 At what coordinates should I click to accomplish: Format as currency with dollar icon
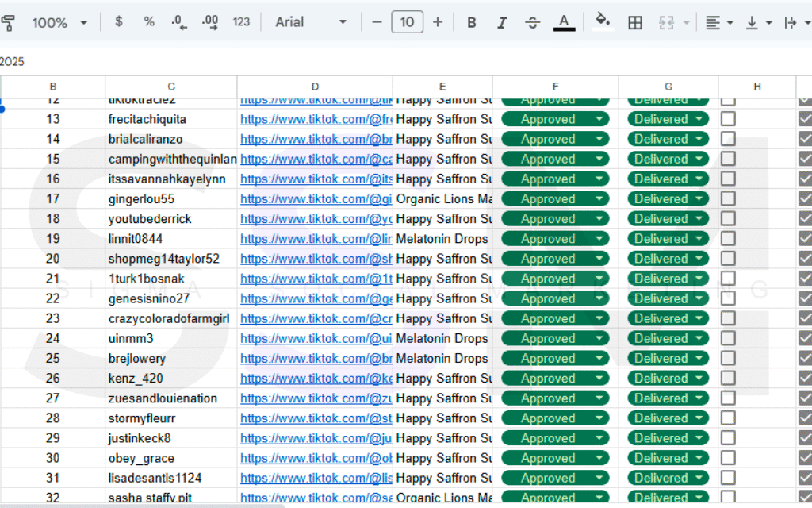click(119, 21)
